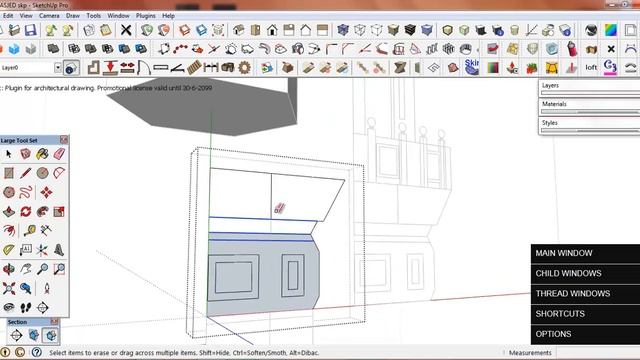Select the Line pencil tool
This screenshot has height=360, width=640.
click(x=25, y=173)
